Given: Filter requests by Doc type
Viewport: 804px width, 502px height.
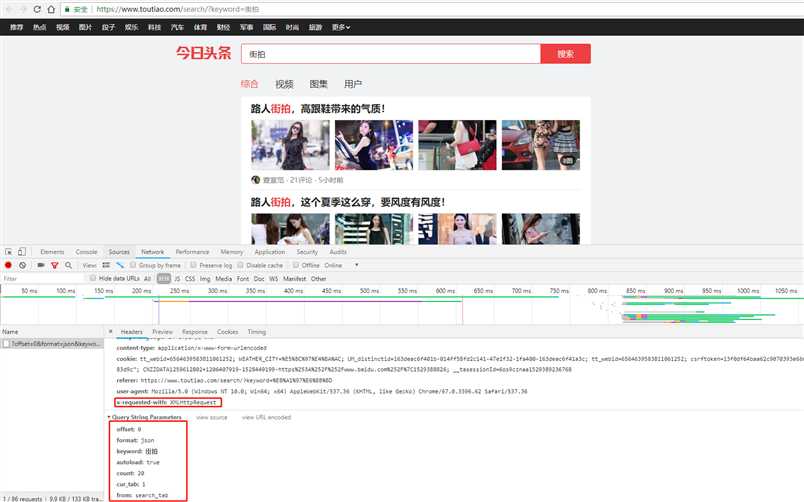Looking at the screenshot, I should (x=259, y=278).
